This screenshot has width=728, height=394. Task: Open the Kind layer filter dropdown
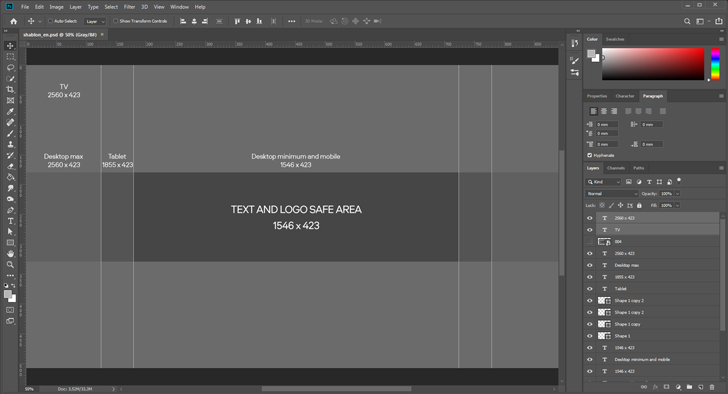point(603,182)
